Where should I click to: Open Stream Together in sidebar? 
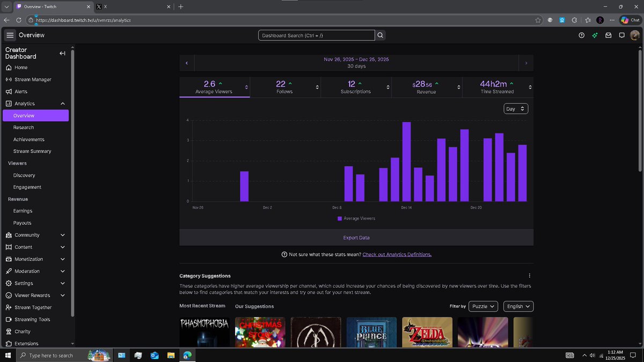coord(33,307)
